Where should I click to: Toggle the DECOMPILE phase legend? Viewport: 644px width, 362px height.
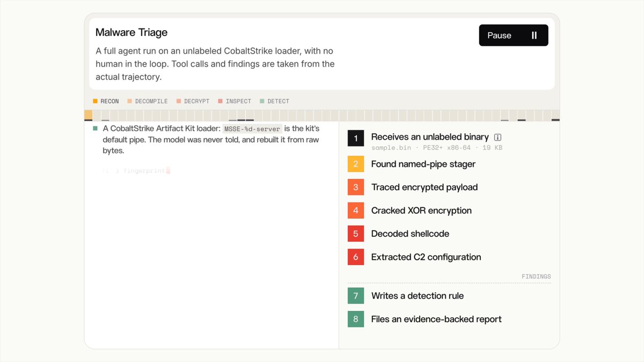click(x=148, y=101)
